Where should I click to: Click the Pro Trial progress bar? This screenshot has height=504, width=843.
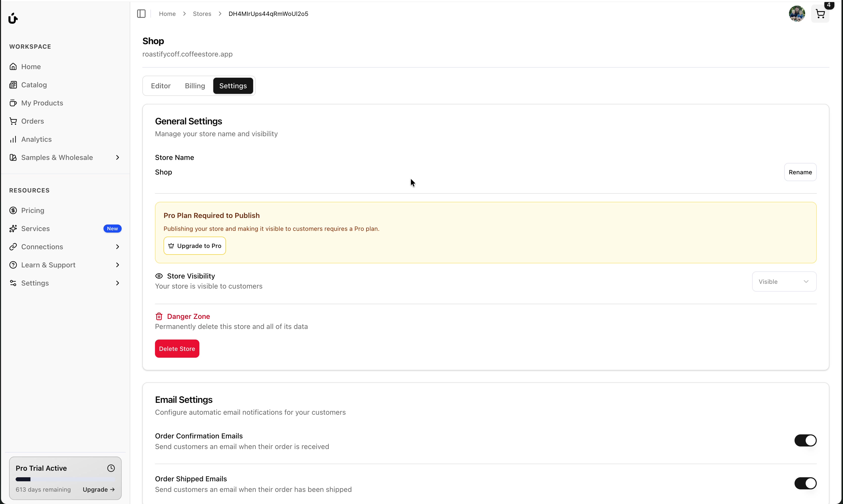(x=65, y=480)
